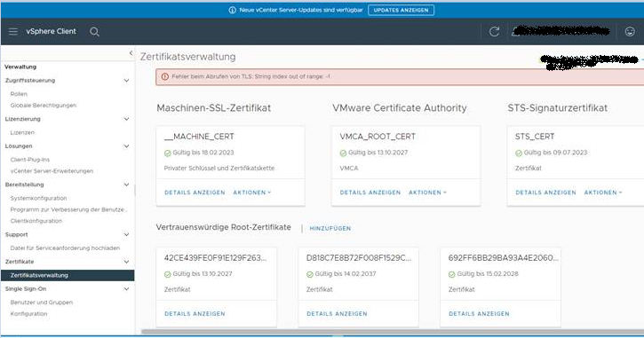Open AKTIONEN dropdown for __MACHINE_CERT
This screenshot has width=644, height=338.
(251, 193)
